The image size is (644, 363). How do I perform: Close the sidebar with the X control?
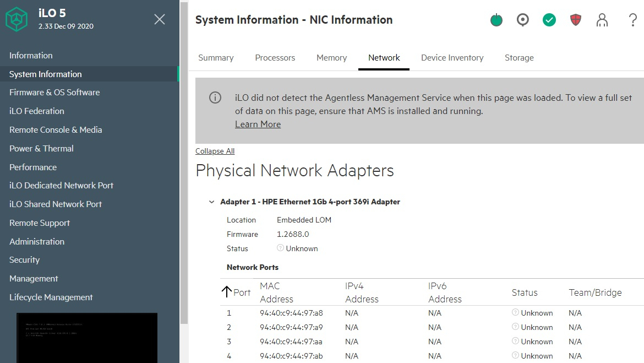point(159,19)
